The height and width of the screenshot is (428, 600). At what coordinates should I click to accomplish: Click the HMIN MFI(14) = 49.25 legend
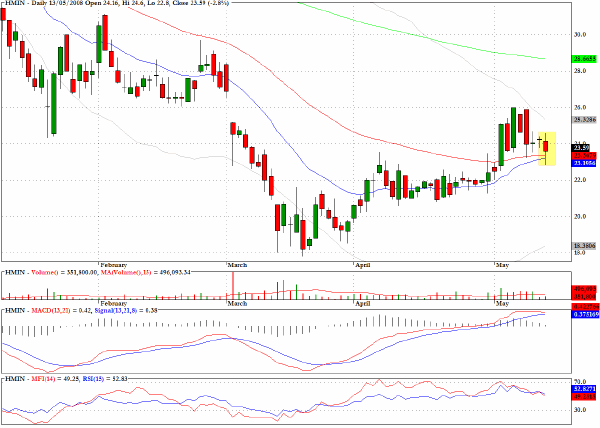pos(42,379)
